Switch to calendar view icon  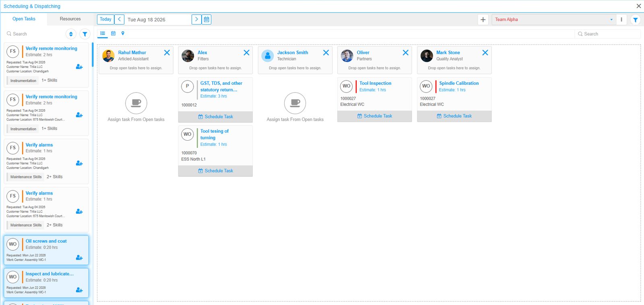coord(113,33)
